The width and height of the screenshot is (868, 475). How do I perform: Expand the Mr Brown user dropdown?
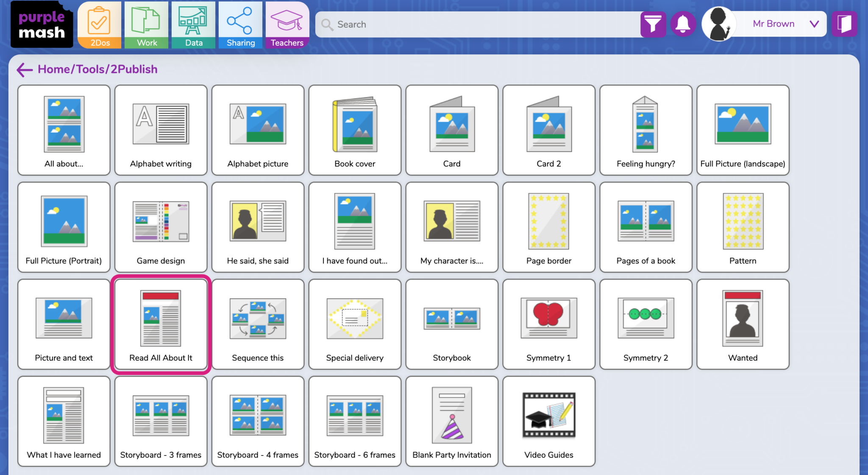point(814,24)
